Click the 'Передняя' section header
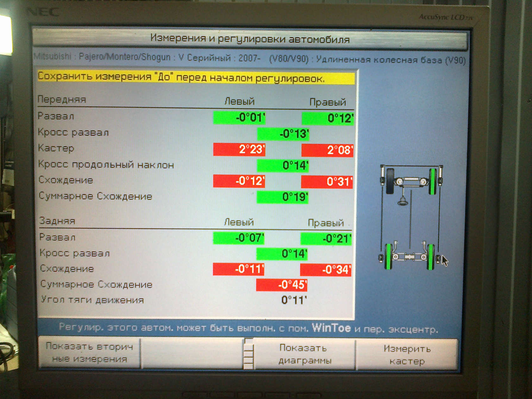 click(62, 99)
